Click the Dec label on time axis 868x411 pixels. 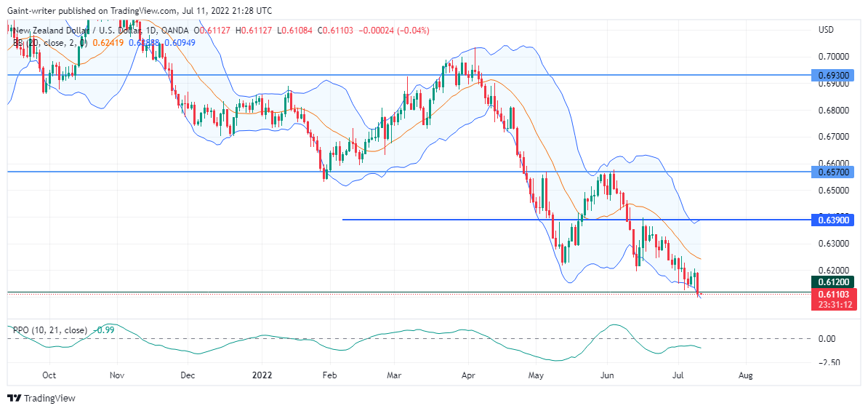point(188,375)
